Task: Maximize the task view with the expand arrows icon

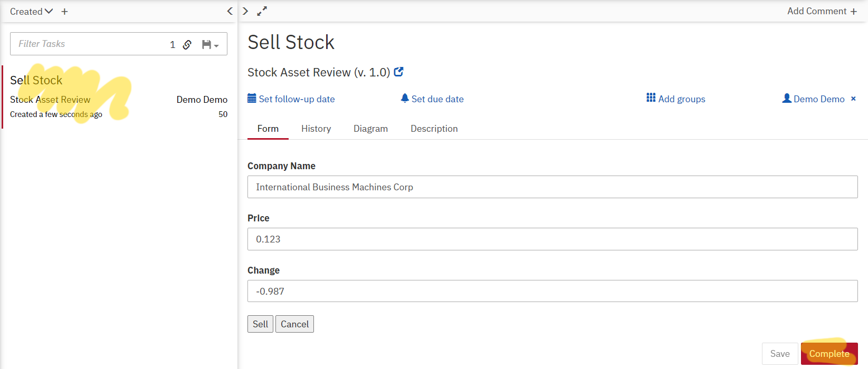Action: point(262,11)
